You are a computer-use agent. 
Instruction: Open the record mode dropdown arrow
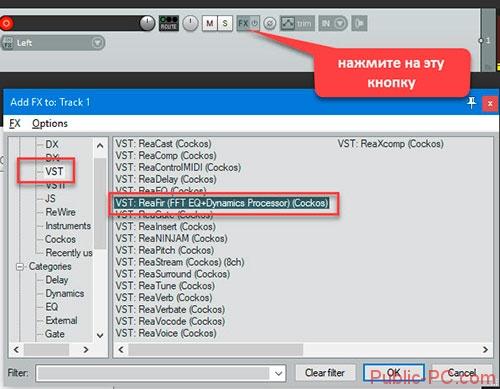[x=340, y=24]
